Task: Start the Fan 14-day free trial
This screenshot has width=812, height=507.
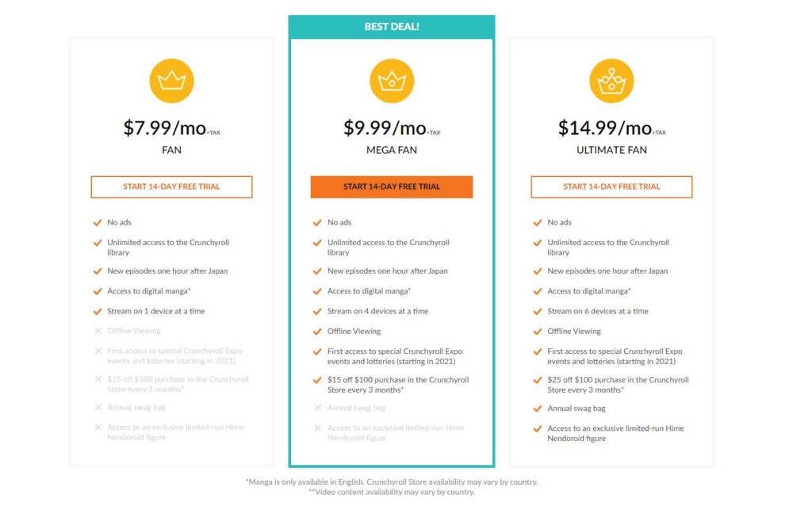Action: point(171,186)
